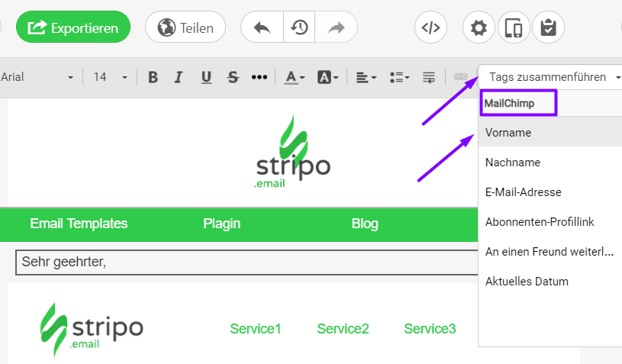Toggle italic formatting

pos(179,77)
